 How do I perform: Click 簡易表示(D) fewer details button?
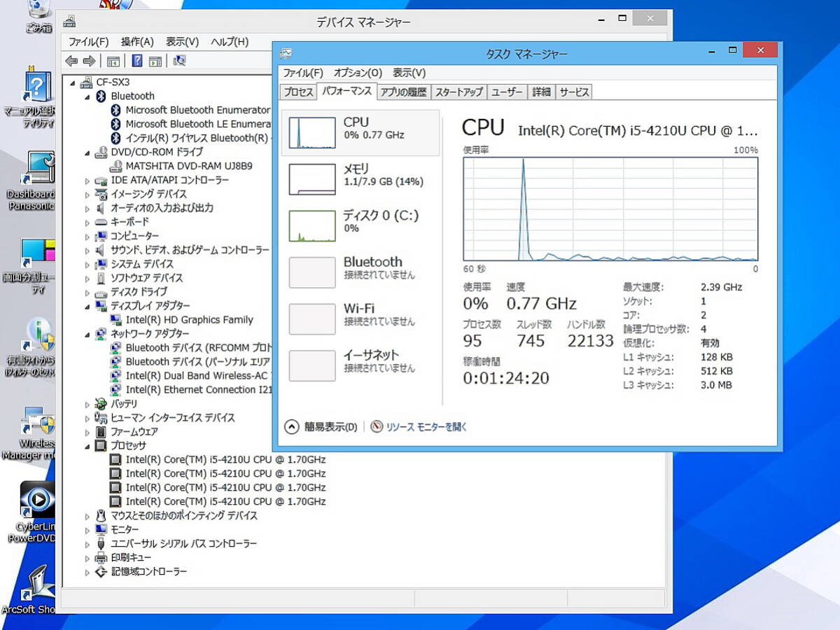[322, 427]
